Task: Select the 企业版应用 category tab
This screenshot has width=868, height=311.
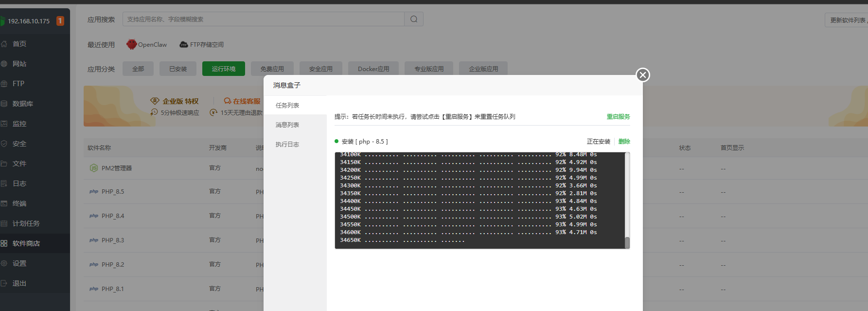Action: 483,69
